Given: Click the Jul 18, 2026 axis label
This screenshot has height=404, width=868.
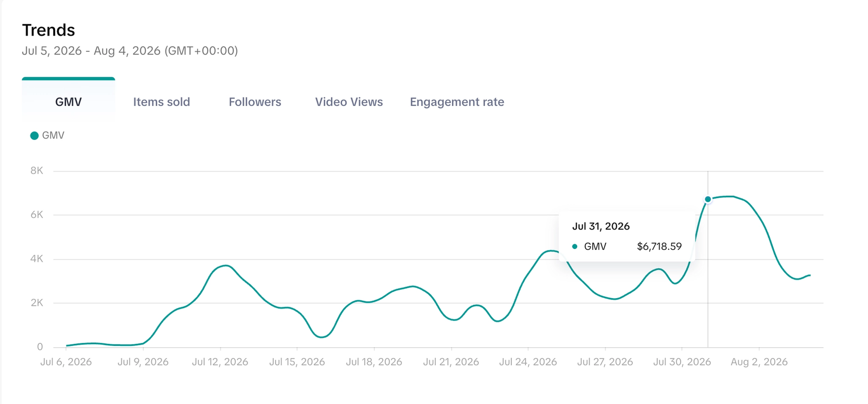Looking at the screenshot, I should [x=374, y=362].
